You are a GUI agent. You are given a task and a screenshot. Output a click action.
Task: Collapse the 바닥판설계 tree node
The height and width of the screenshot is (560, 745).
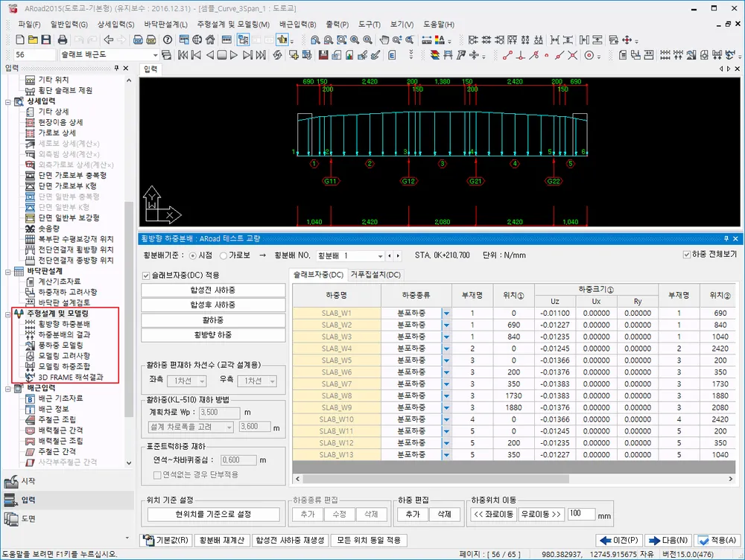point(8,272)
